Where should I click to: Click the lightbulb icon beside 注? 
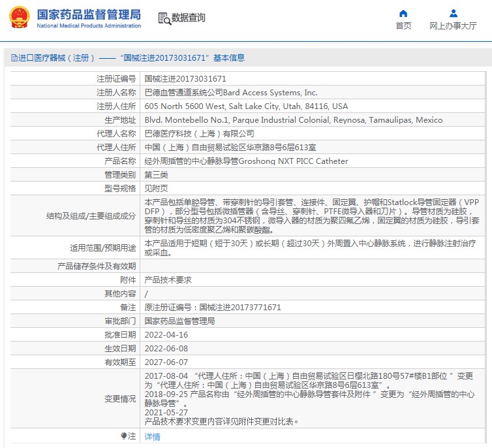click(x=124, y=436)
